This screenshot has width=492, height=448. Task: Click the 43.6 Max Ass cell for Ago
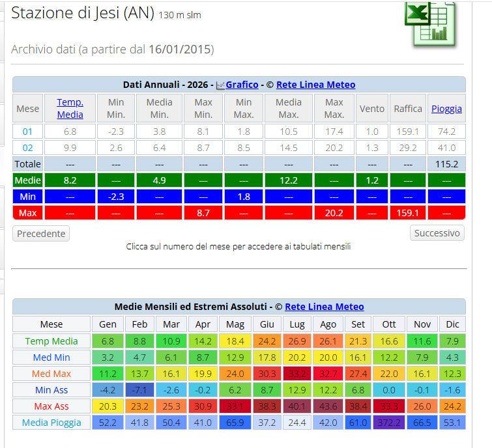[328, 406]
